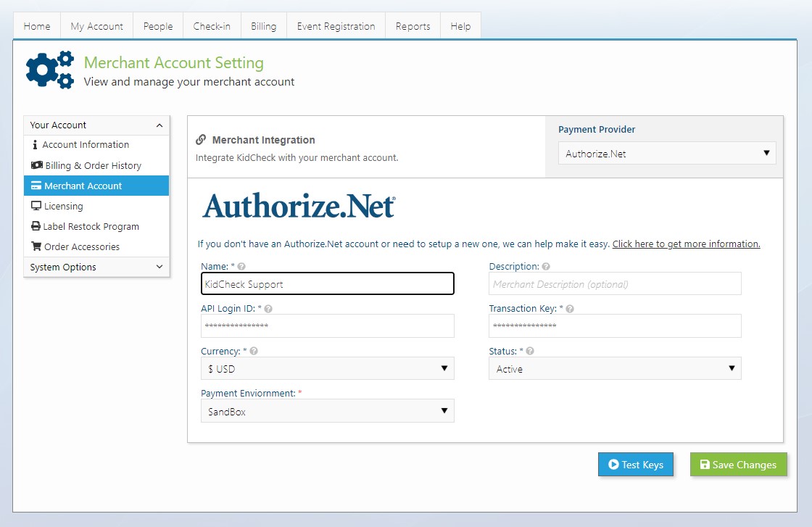Click the Test Keys button
This screenshot has height=527, width=812.
point(636,465)
